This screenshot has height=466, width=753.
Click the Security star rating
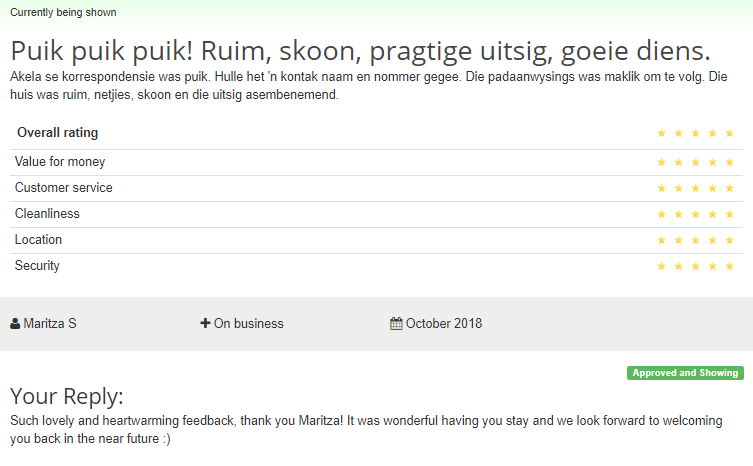(x=695, y=266)
